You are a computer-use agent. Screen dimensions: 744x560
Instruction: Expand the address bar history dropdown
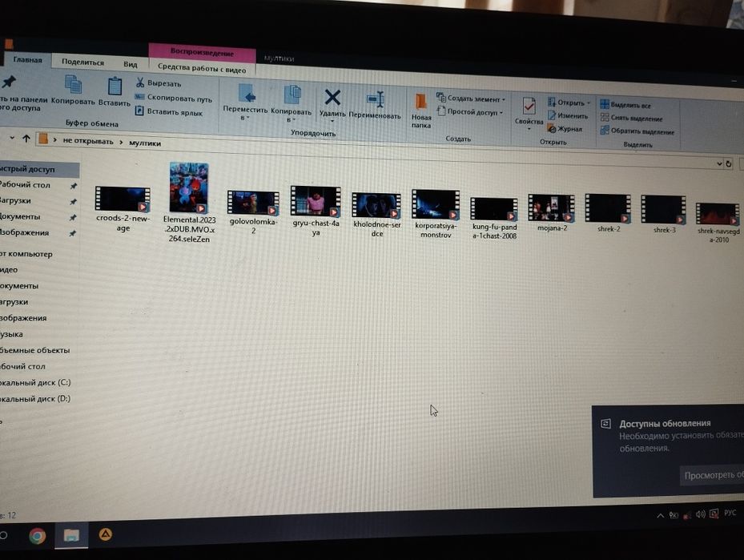(719, 163)
